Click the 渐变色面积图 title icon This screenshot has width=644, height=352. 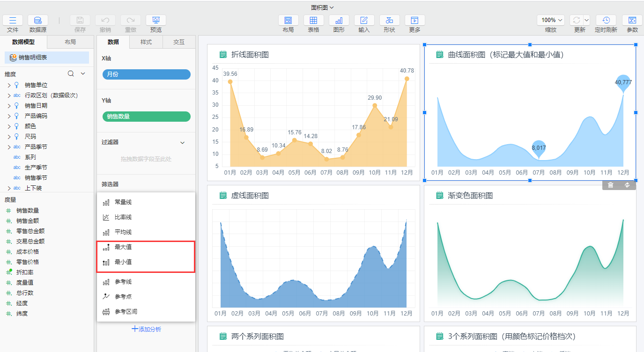[440, 195]
